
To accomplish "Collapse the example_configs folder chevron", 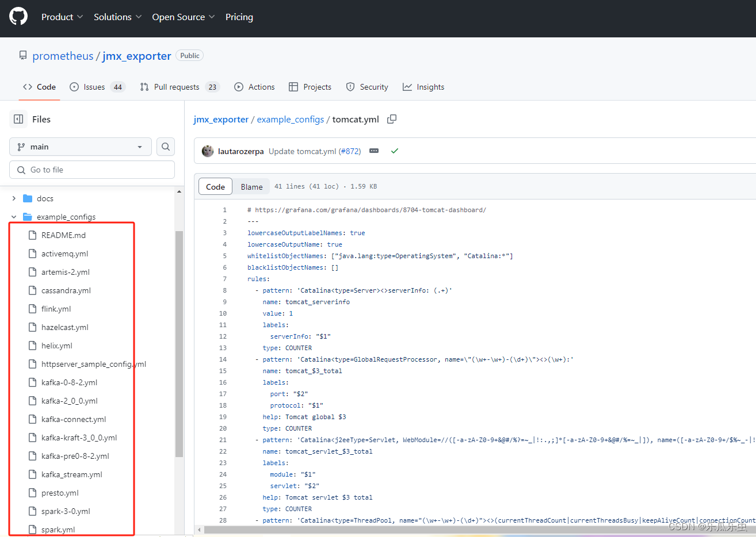I will [14, 217].
